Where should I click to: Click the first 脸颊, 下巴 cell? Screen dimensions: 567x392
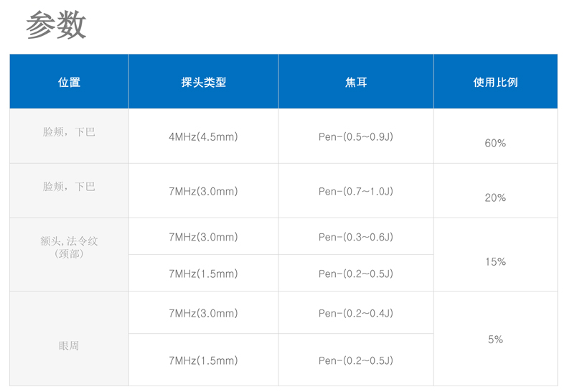[x=69, y=136]
